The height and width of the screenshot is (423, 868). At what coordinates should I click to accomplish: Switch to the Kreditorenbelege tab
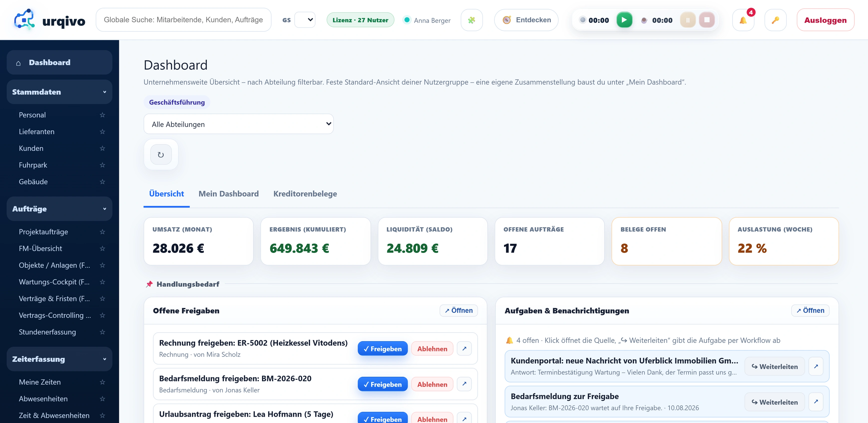point(305,194)
